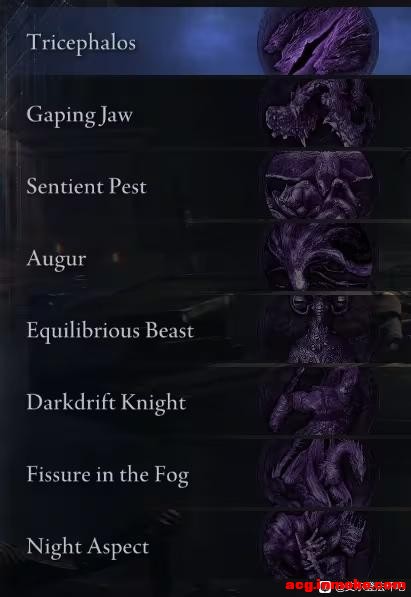
Task: Pick the Augur boss emblem
Action: 318,257
